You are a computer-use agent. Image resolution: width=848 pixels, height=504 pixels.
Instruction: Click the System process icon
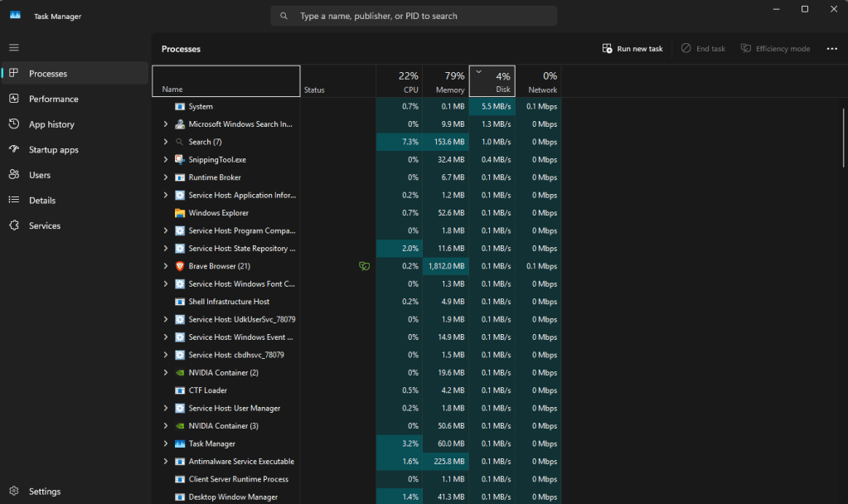coord(180,107)
